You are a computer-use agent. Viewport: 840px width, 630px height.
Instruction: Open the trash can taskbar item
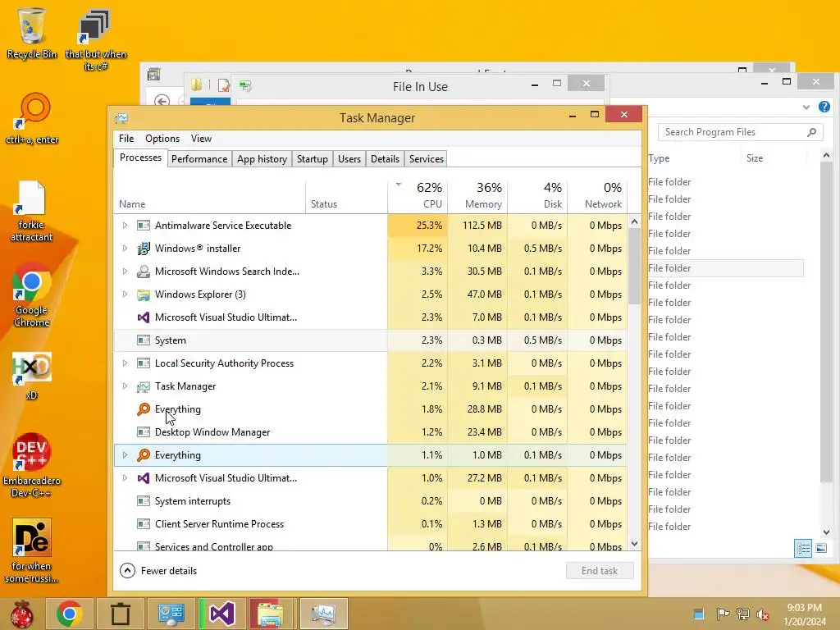point(120,614)
